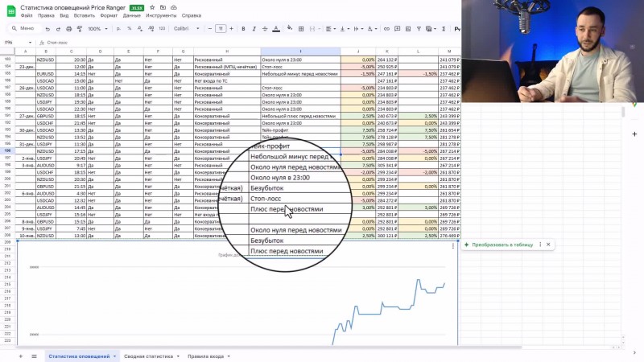644x362 pixels.
Task: Open Правила входа tab dropdown arrow
Action: [229, 356]
